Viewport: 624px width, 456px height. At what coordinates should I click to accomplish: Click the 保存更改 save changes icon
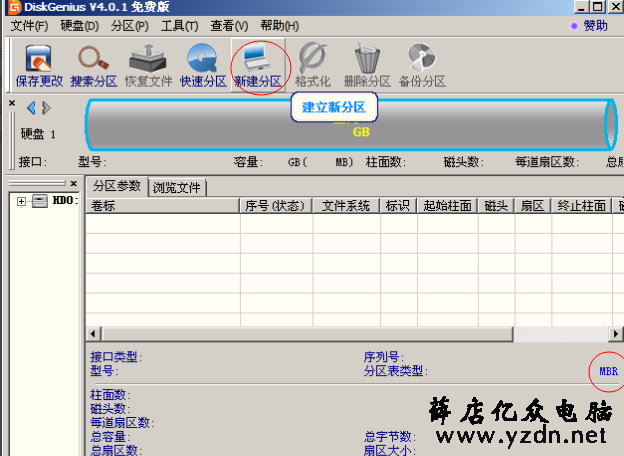pos(39,66)
